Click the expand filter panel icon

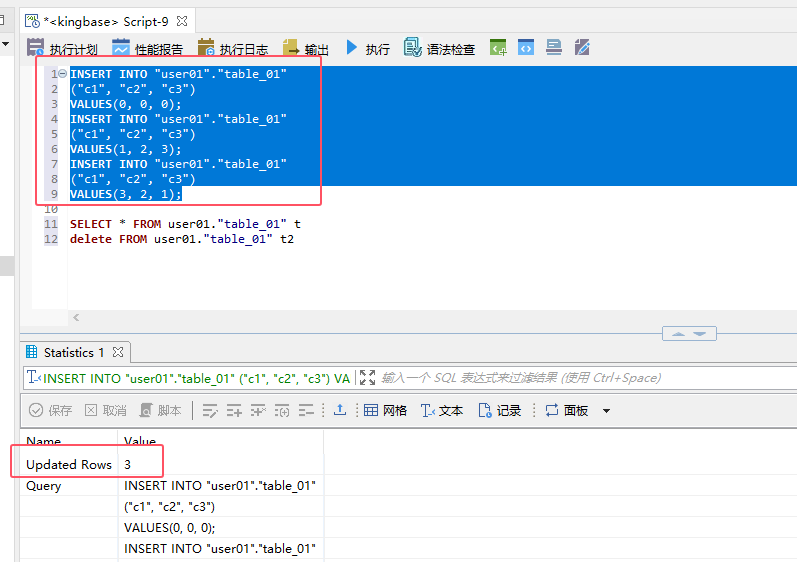(367, 378)
